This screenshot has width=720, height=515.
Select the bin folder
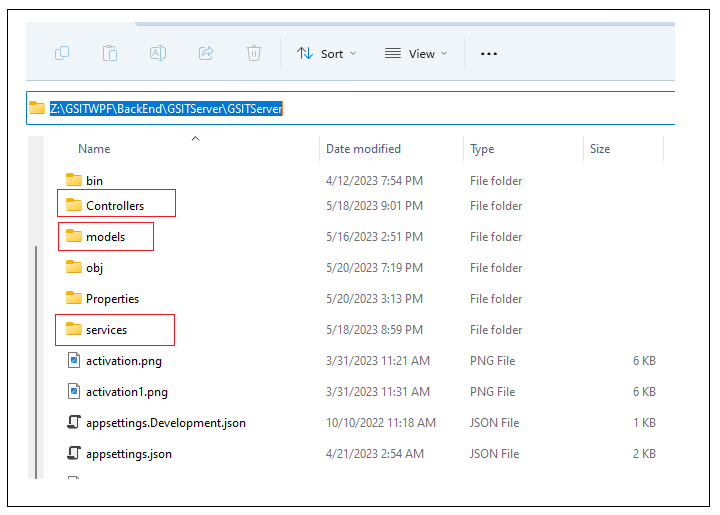click(94, 180)
